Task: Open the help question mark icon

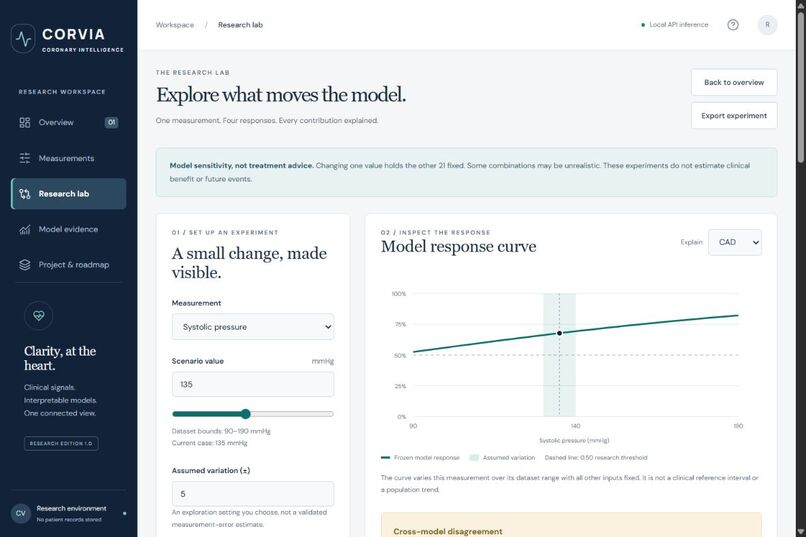Action: pyautogui.click(x=733, y=25)
